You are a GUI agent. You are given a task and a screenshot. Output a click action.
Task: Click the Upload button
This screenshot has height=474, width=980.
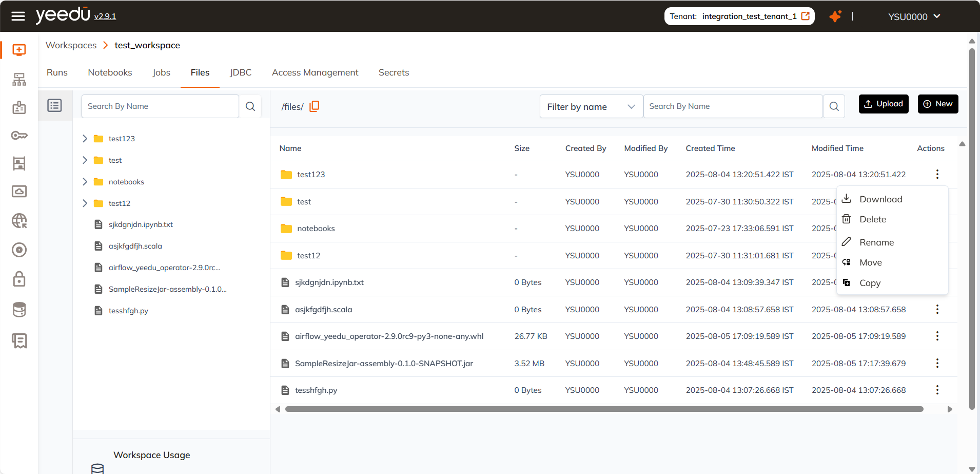[883, 104]
